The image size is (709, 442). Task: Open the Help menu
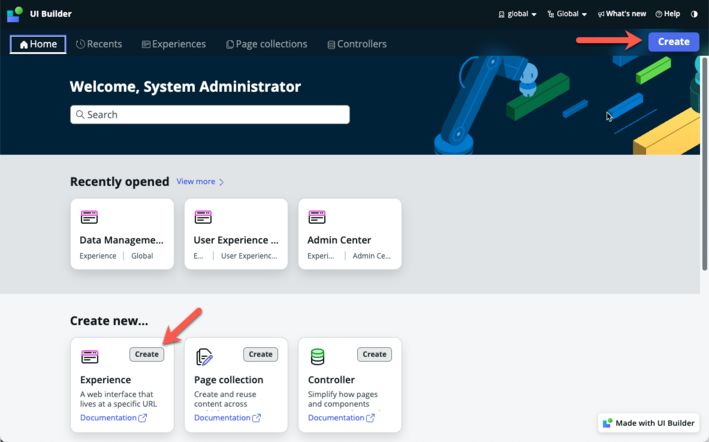point(668,14)
